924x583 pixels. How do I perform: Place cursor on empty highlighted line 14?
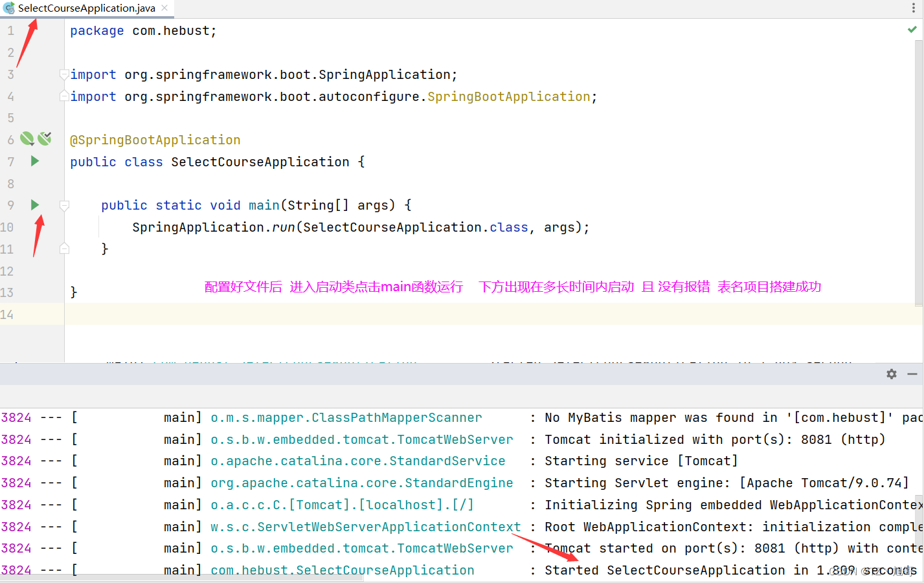click(x=492, y=314)
